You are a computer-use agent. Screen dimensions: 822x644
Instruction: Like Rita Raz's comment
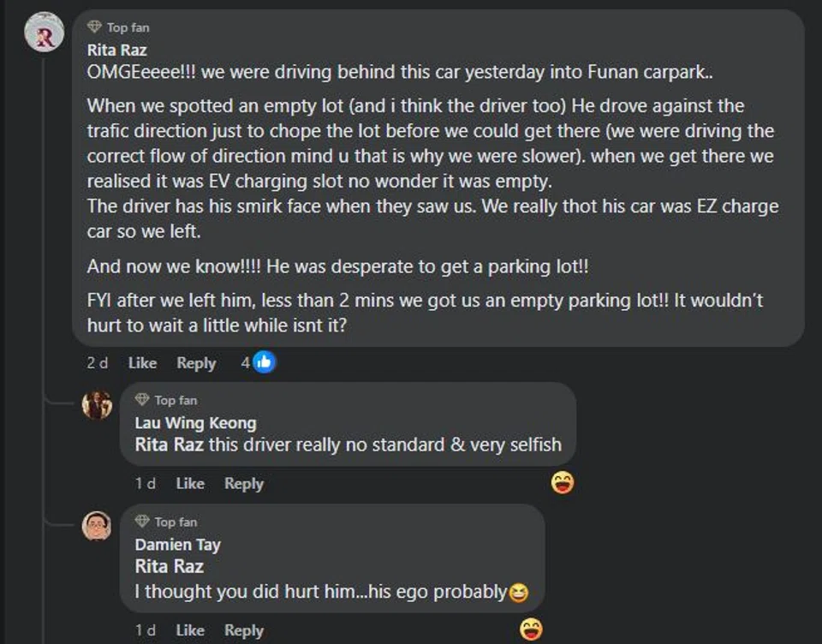pyautogui.click(x=142, y=363)
